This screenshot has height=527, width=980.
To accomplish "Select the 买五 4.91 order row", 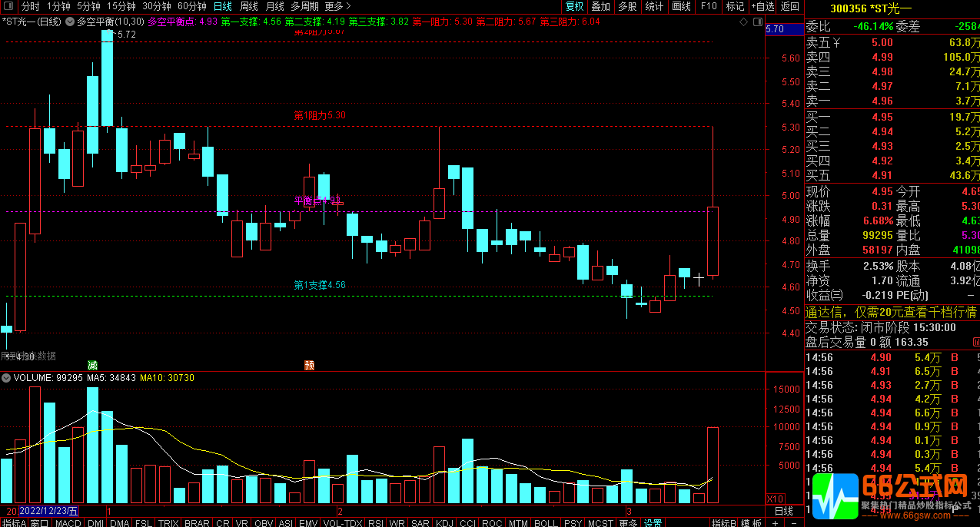I will (892, 175).
